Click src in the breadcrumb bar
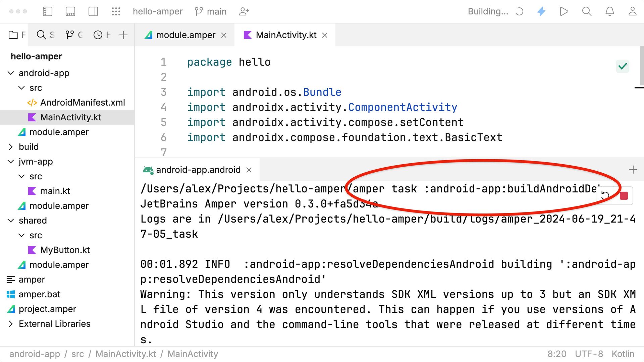This screenshot has height=362, width=644. coord(77,354)
